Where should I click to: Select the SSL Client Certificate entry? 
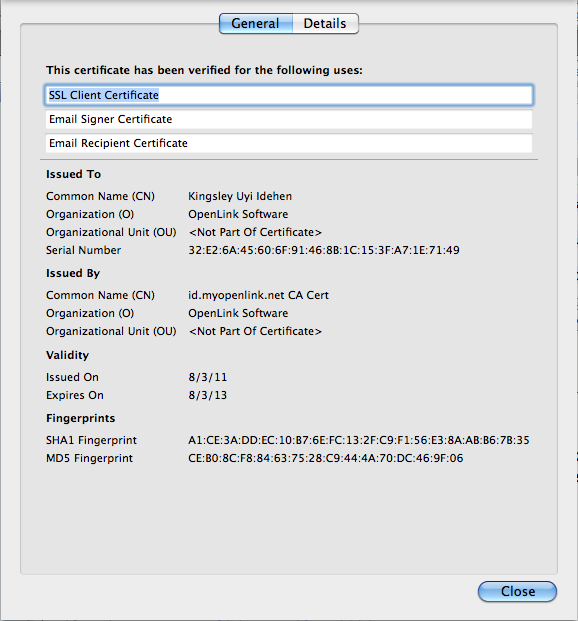[289, 95]
